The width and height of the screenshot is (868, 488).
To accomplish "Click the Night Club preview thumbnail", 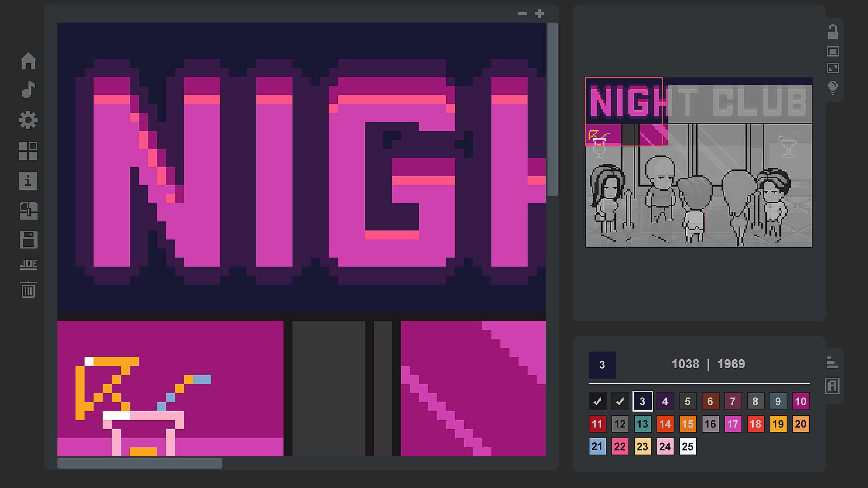I will point(699,162).
